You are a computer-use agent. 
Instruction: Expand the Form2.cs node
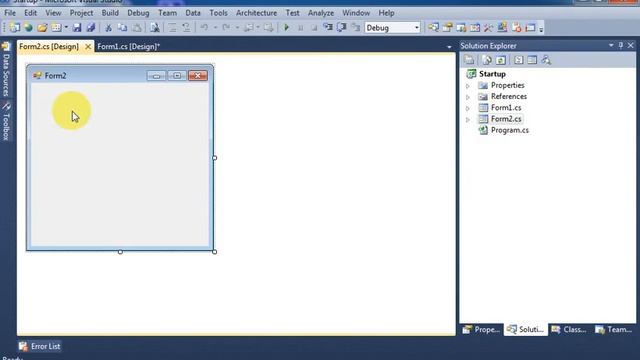click(468, 120)
